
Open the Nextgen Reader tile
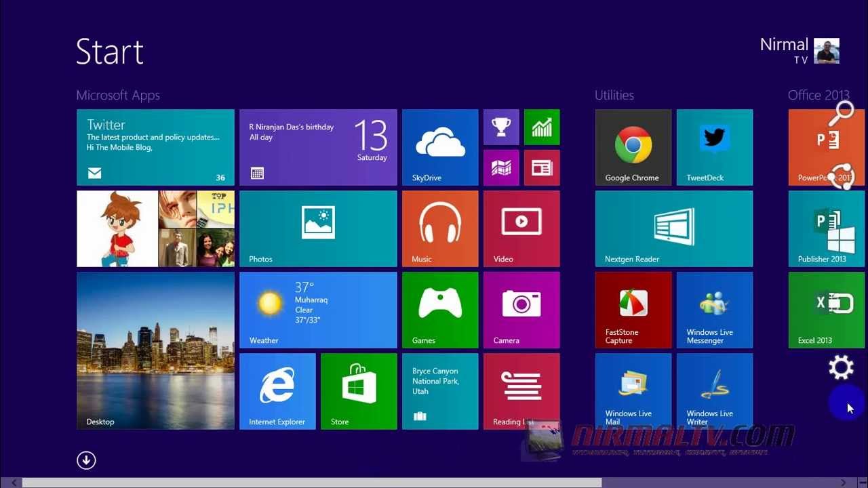(x=674, y=228)
